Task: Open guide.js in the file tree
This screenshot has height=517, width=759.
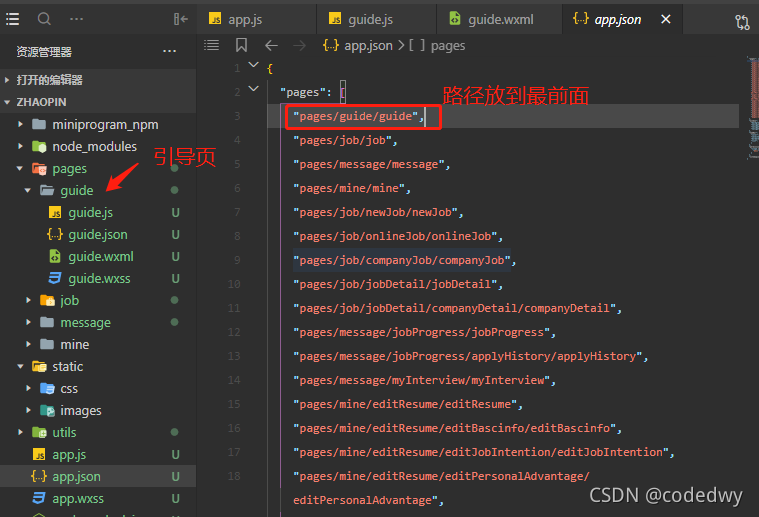Action: coord(90,213)
